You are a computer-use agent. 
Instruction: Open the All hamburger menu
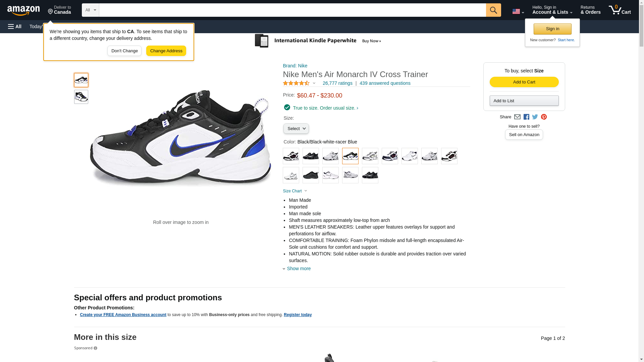point(15,26)
